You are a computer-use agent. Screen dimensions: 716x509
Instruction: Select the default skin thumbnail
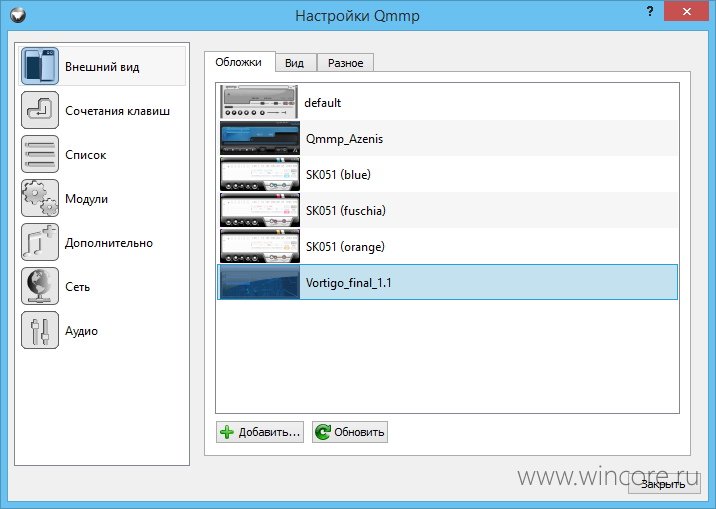(x=259, y=102)
